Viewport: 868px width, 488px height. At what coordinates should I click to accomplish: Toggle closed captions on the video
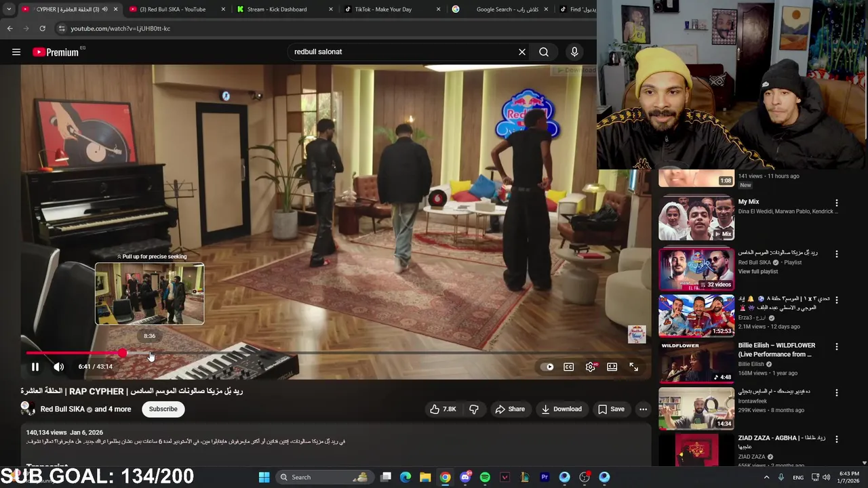(x=568, y=367)
